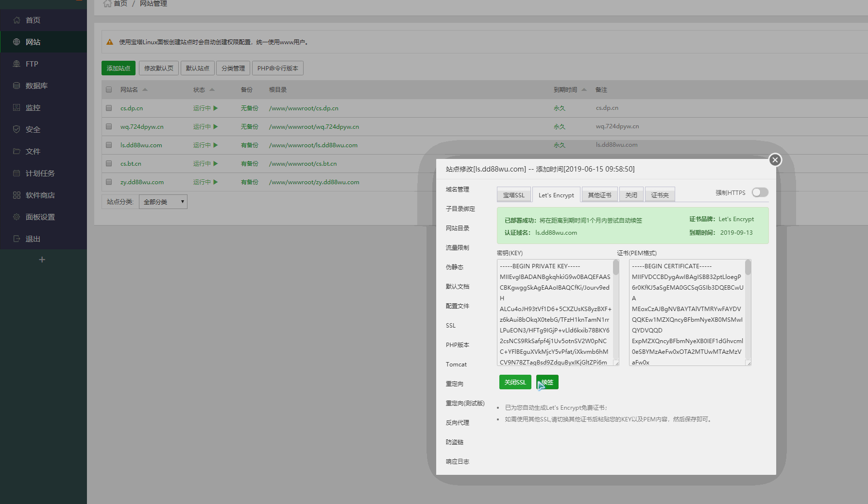Click the scheduled tasks icon in sidebar

[x=17, y=173]
